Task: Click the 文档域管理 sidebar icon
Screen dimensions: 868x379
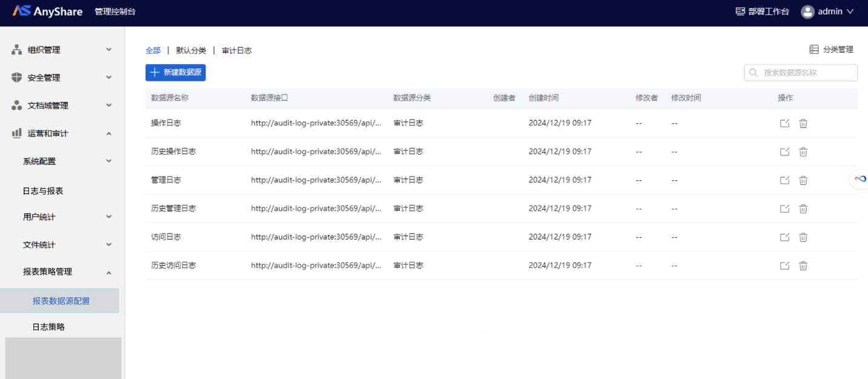Action: click(17, 106)
